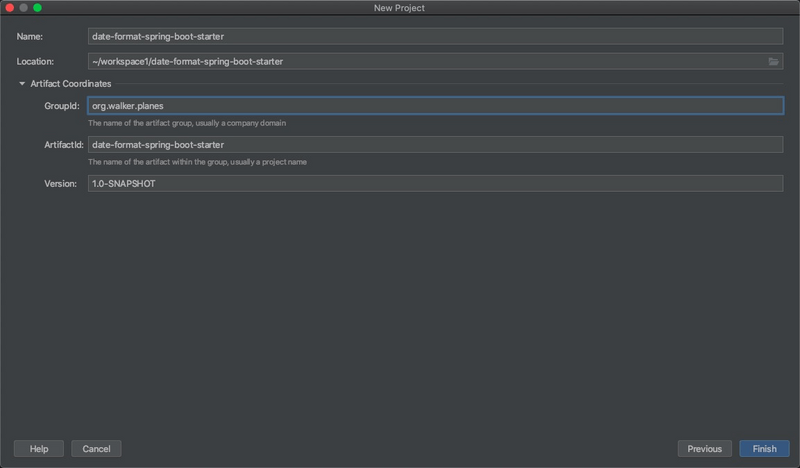Select the ArtifactId input field

point(435,145)
